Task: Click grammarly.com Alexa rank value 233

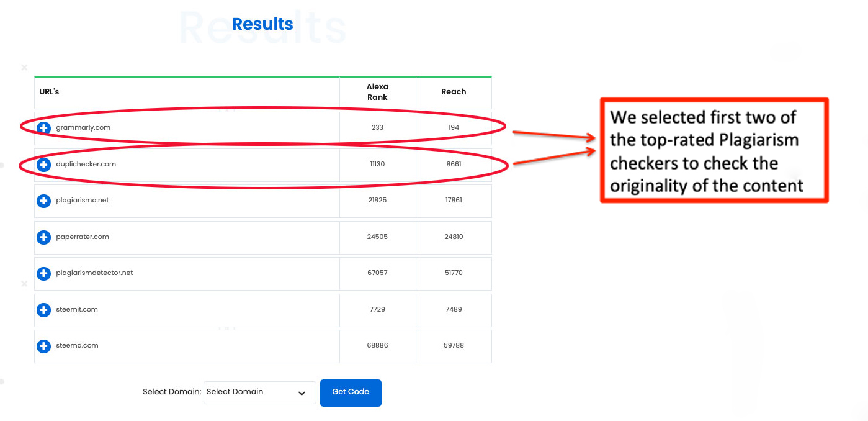Action: click(x=377, y=128)
